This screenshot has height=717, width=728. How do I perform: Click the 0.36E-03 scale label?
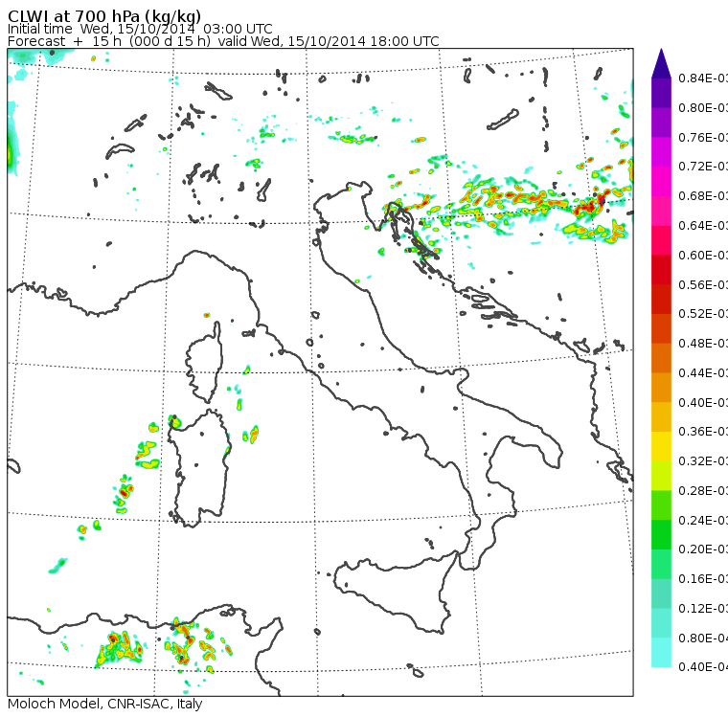pos(703,432)
